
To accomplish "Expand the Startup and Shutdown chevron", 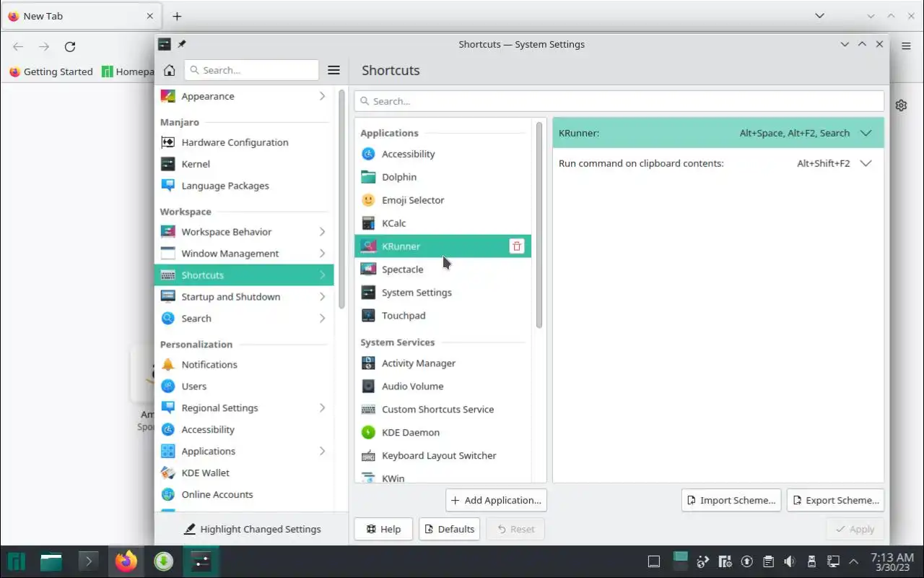I will [322, 297].
